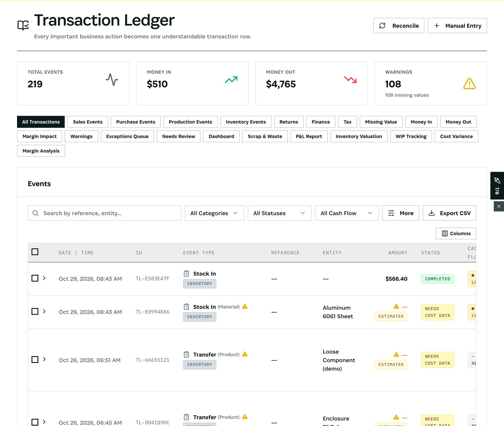Open the Exceptions Queue tab
Image resolution: width=504 pixels, height=426 pixels.
tap(127, 137)
